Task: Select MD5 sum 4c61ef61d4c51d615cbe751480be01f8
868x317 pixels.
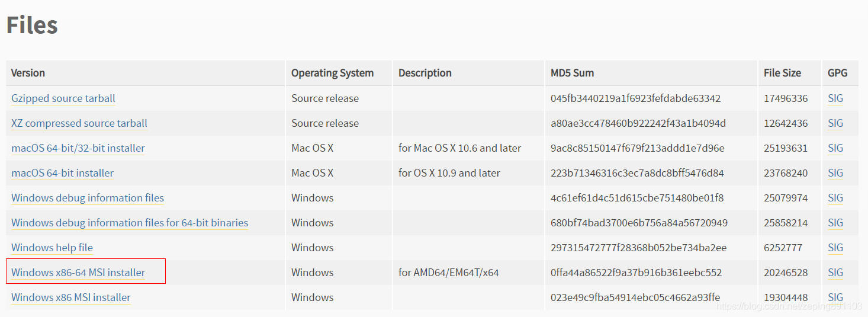Action: (637, 198)
